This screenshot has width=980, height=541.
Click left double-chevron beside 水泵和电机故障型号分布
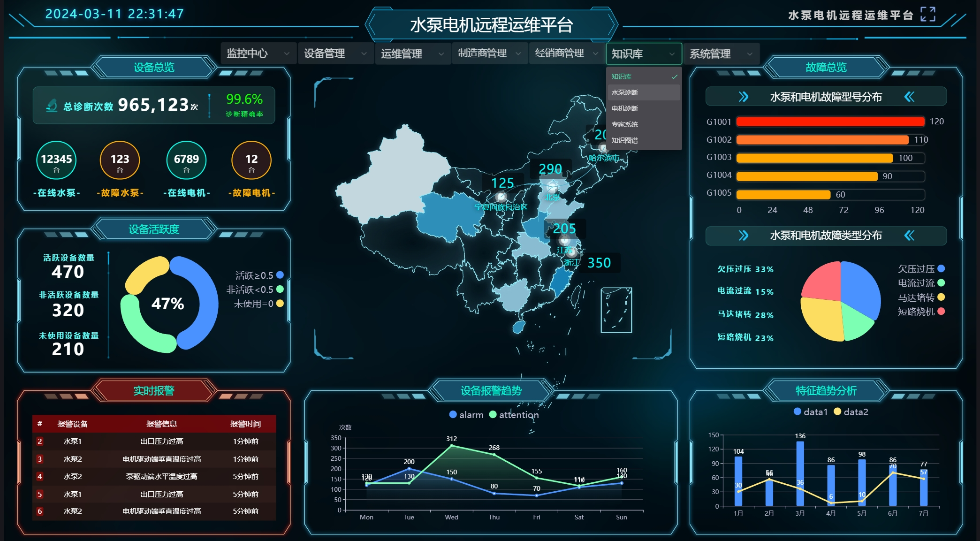(x=909, y=97)
